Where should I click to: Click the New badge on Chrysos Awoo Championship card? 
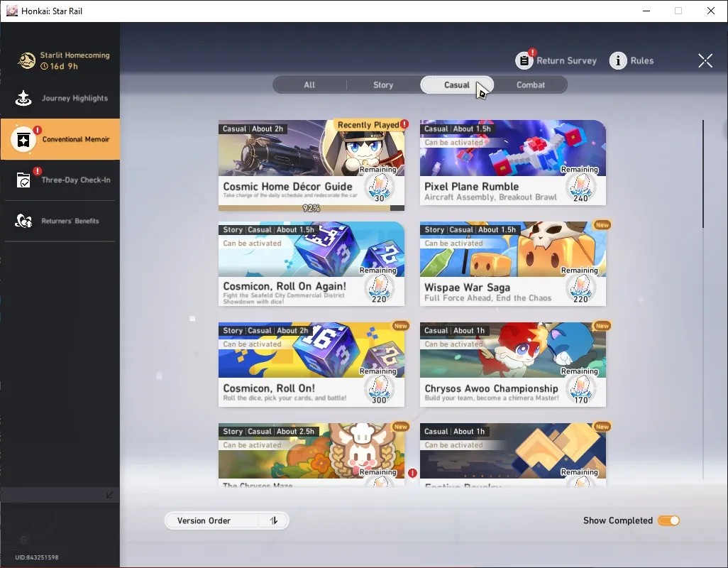[x=602, y=326]
